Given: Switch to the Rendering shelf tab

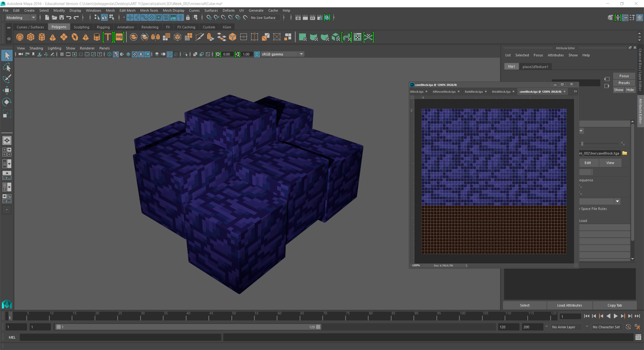Looking at the screenshot, I should [150, 27].
